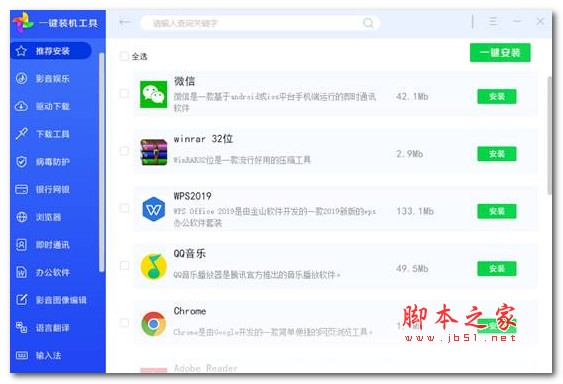Tick the 全选 select-all checkbox
563x384 pixels.
(x=124, y=56)
